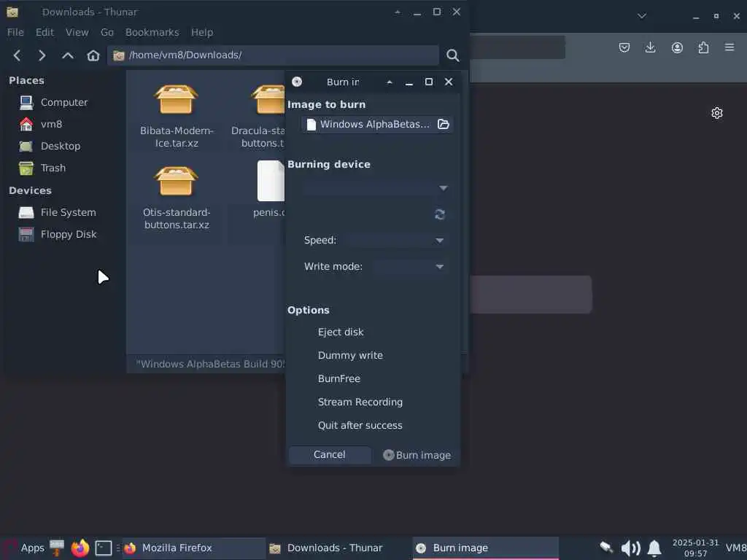Launch terminal from panel icon
The image size is (747, 560).
104,548
